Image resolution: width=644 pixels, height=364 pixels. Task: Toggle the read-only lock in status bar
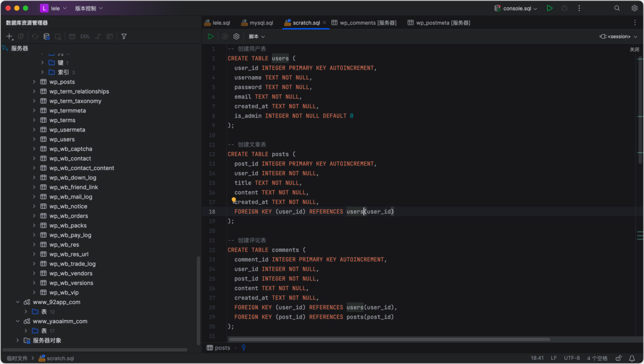click(619, 359)
